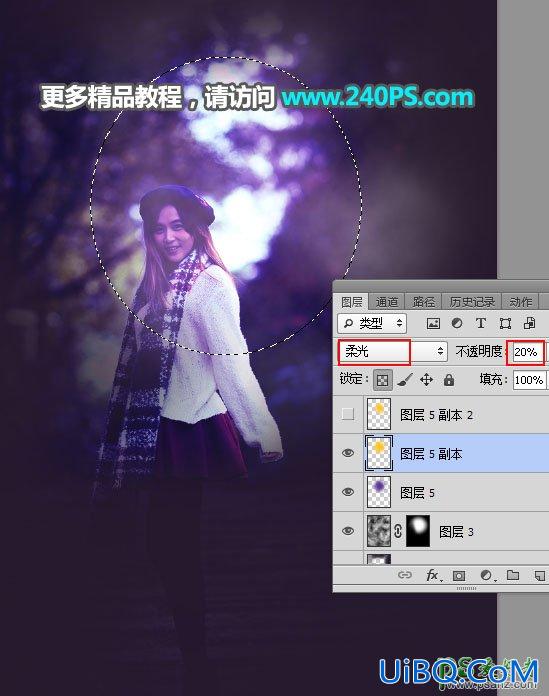Hide the 图层 3 layer eye
The width and height of the screenshot is (549, 696).
(348, 531)
